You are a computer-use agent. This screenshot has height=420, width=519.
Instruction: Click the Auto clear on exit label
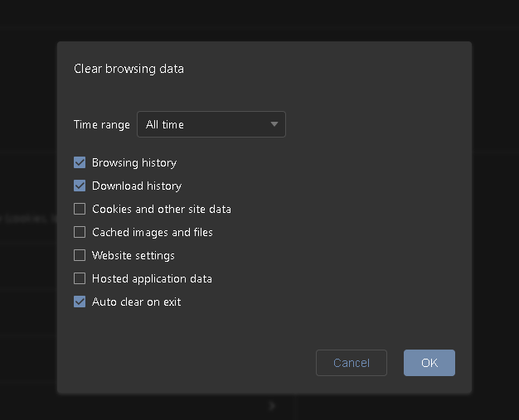(136, 302)
